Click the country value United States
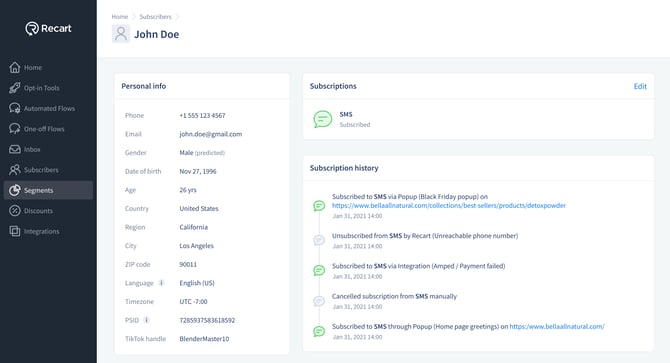 pyautogui.click(x=199, y=208)
